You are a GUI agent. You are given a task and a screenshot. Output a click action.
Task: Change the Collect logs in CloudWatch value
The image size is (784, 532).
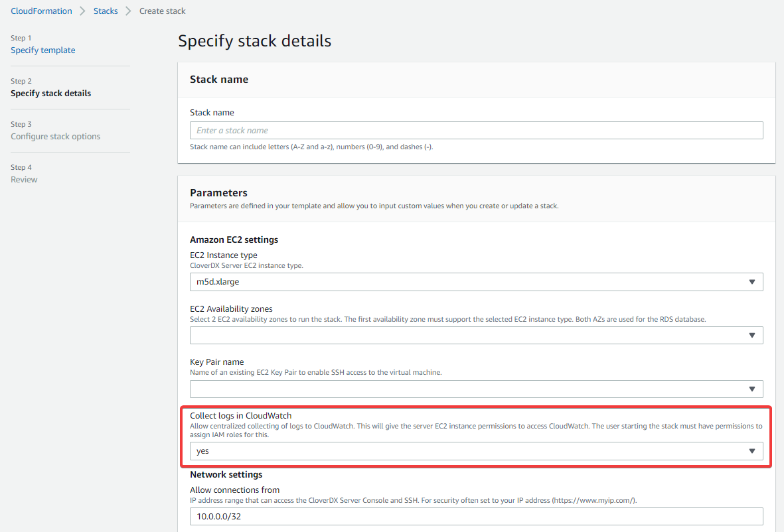(476, 450)
